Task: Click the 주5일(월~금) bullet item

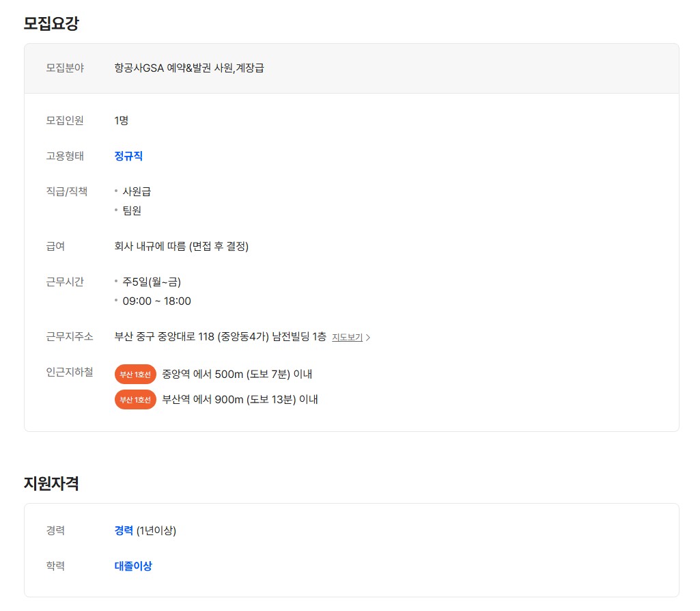Action: [152, 282]
